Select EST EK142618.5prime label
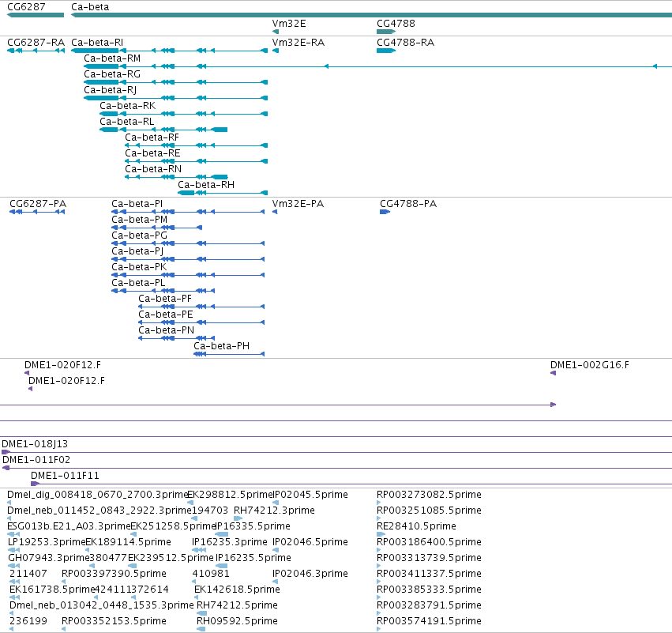The image size is (672, 633). 237,590
